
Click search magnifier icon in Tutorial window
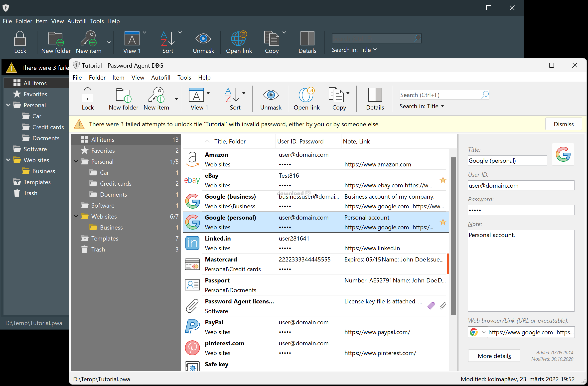tap(485, 95)
